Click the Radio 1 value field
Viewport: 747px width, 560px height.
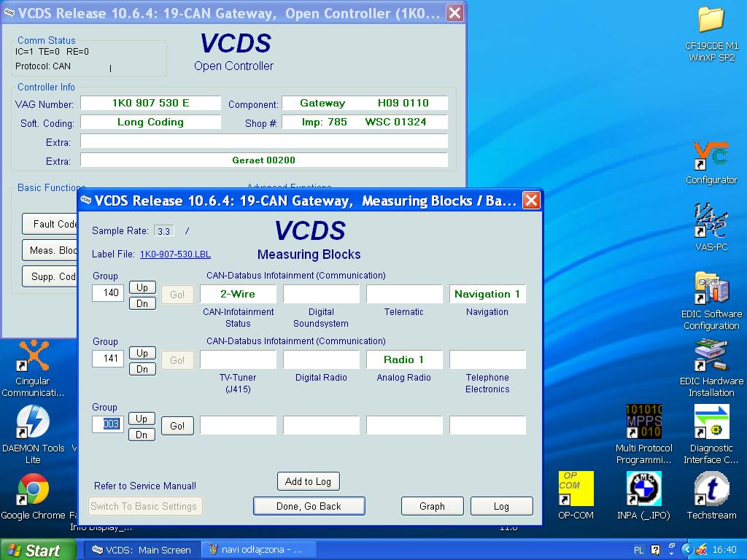[404, 359]
